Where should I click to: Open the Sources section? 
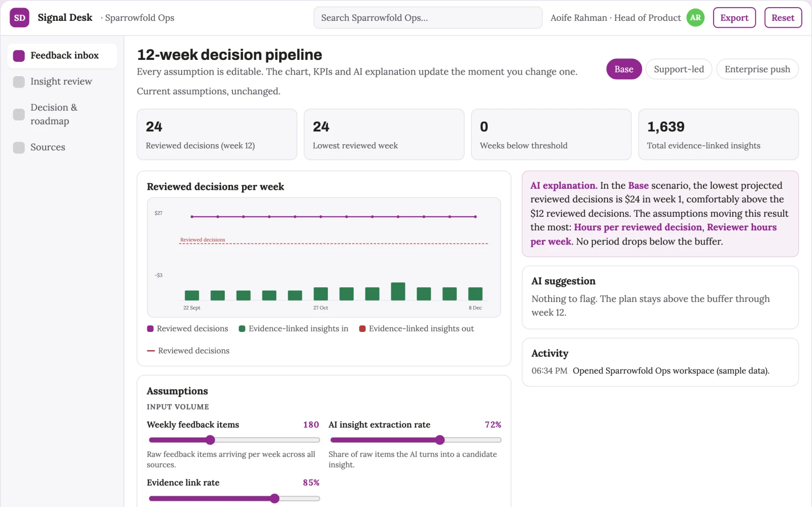pyautogui.click(x=62, y=148)
